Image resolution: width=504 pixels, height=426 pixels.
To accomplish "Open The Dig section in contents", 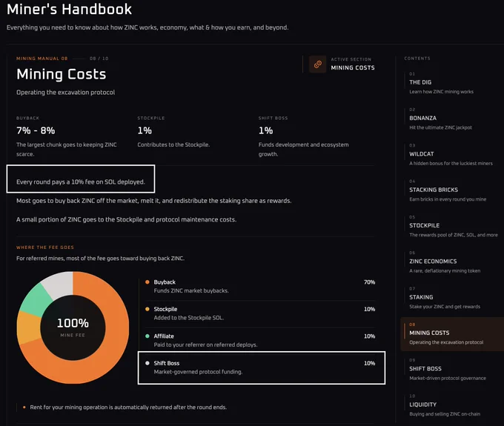I will [450, 83].
